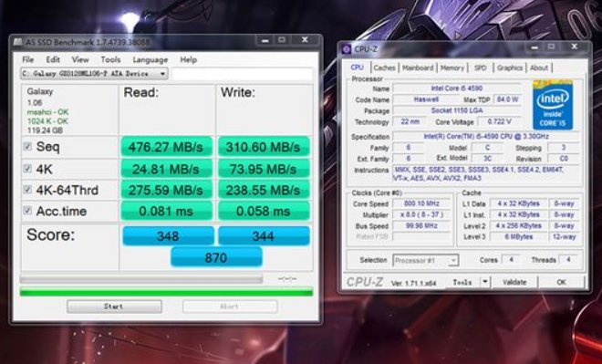
Task: Toggle the 4K test checkbox
Action: coord(27,169)
